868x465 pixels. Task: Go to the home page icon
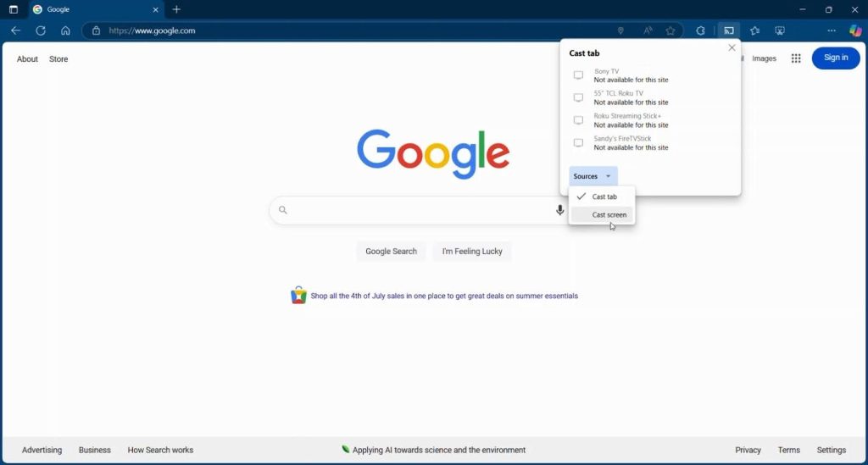tap(65, 30)
